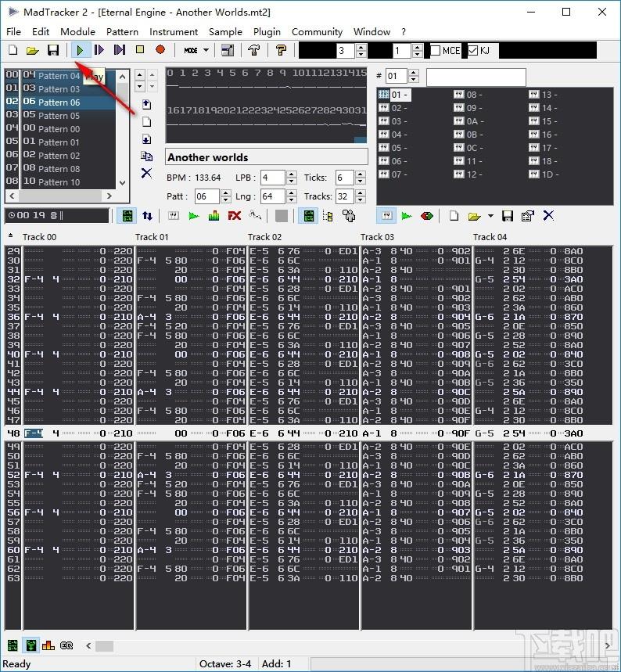
Task: Save instrument with floppy icon in instrument toolbar
Action: [x=508, y=216]
